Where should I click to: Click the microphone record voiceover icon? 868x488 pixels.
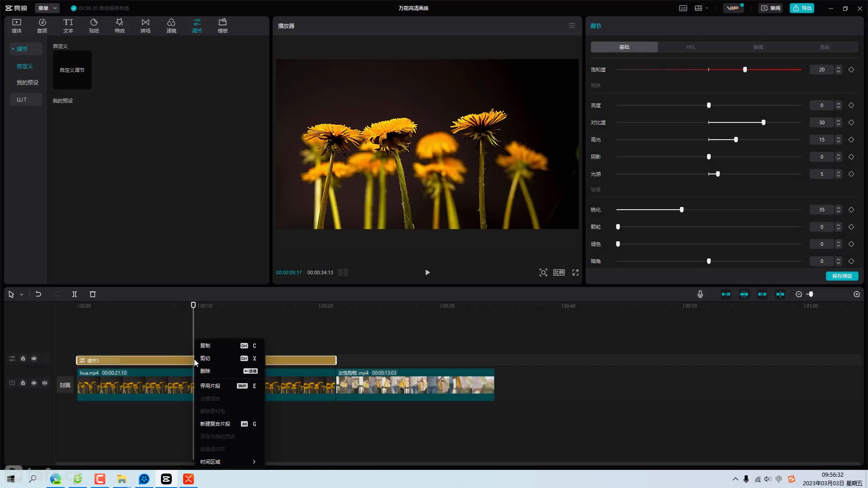pos(700,294)
